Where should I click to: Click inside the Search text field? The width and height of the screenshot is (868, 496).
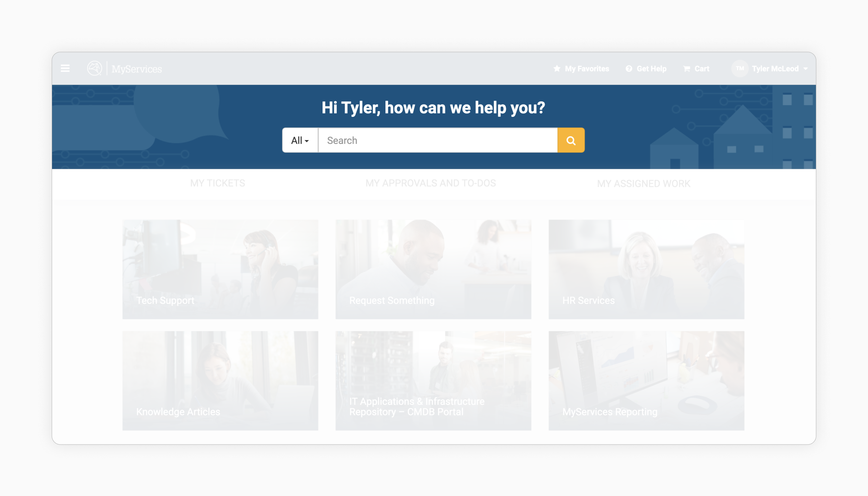pos(437,140)
